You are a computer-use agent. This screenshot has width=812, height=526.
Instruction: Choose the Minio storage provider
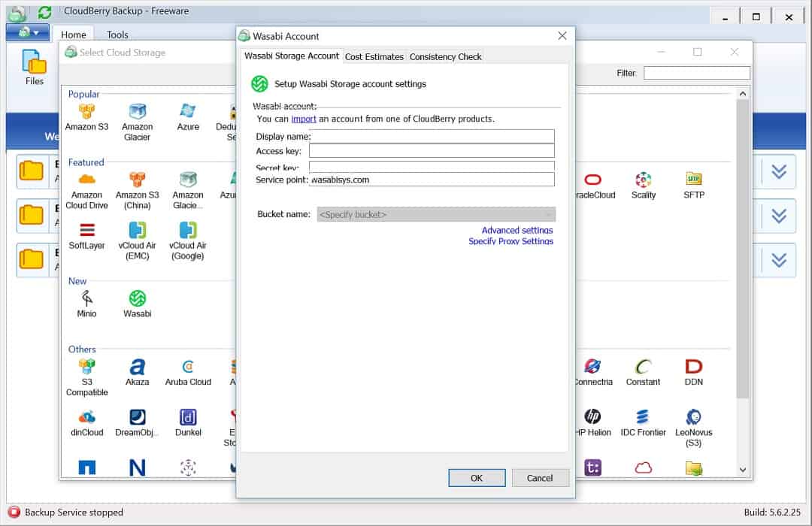(x=86, y=304)
